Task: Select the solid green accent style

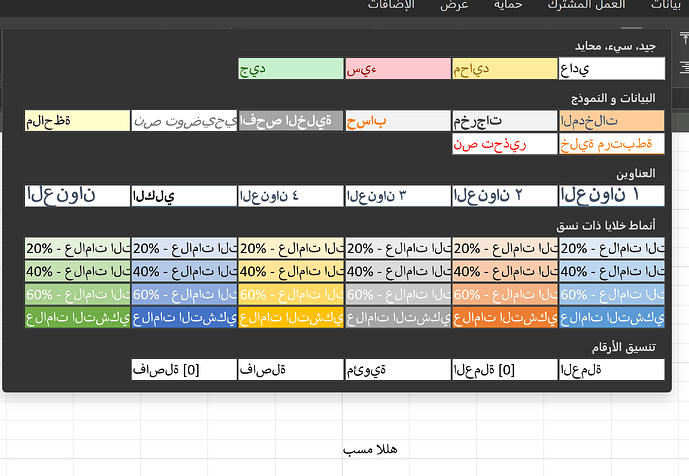Action: (77, 318)
